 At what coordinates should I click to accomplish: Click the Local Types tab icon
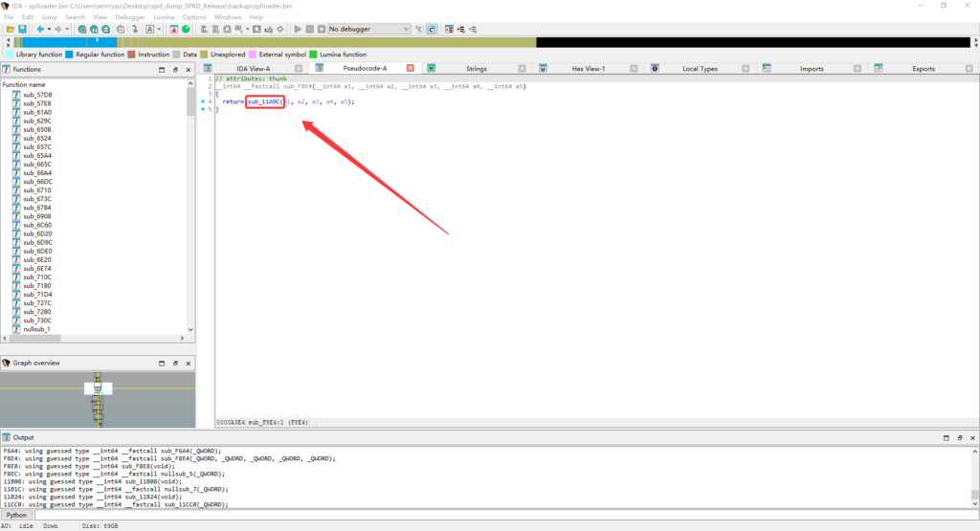point(655,68)
